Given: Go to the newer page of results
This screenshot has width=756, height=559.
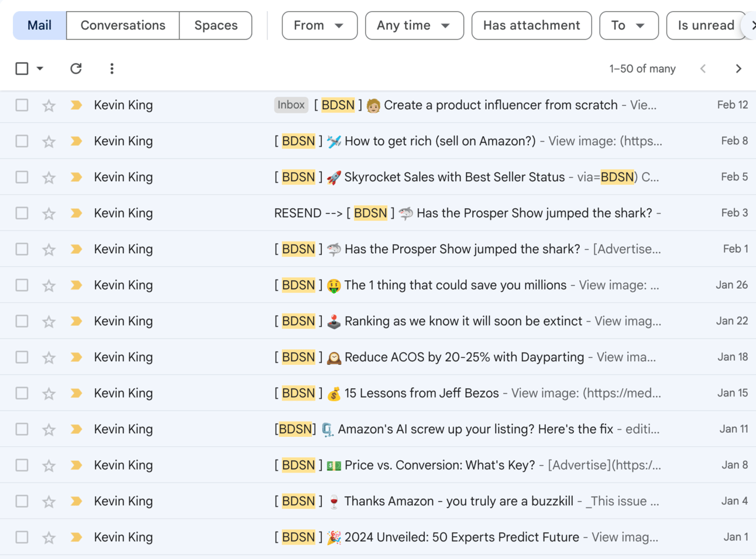Looking at the screenshot, I should [x=703, y=68].
